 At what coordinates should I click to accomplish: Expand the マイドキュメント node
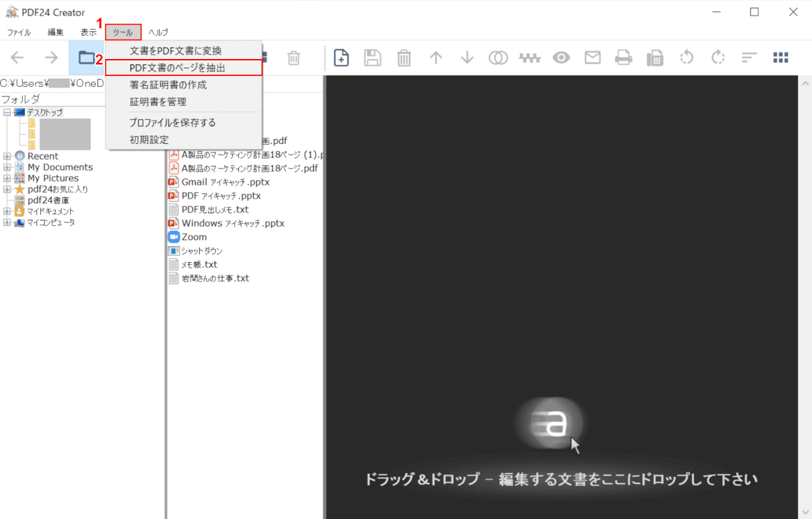pyautogui.click(x=7, y=211)
